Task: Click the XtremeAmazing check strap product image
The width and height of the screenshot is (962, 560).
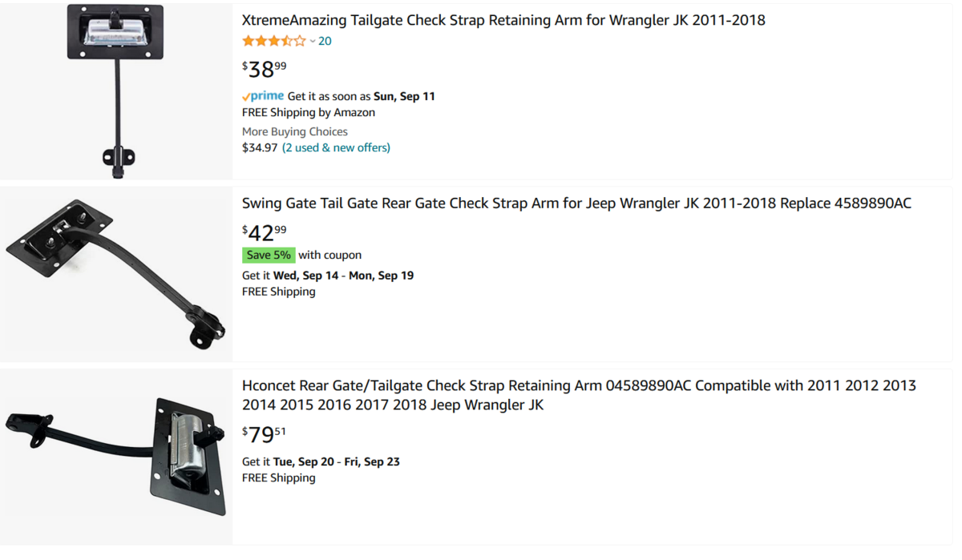Action: 116,90
